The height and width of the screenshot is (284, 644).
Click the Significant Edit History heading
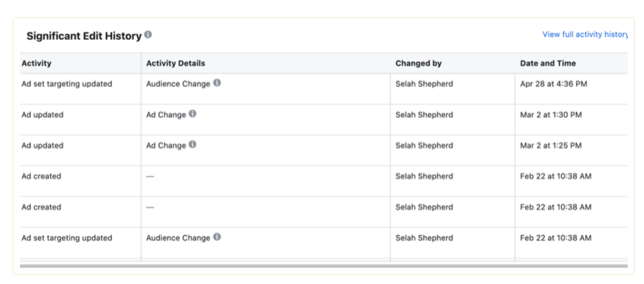coord(84,36)
